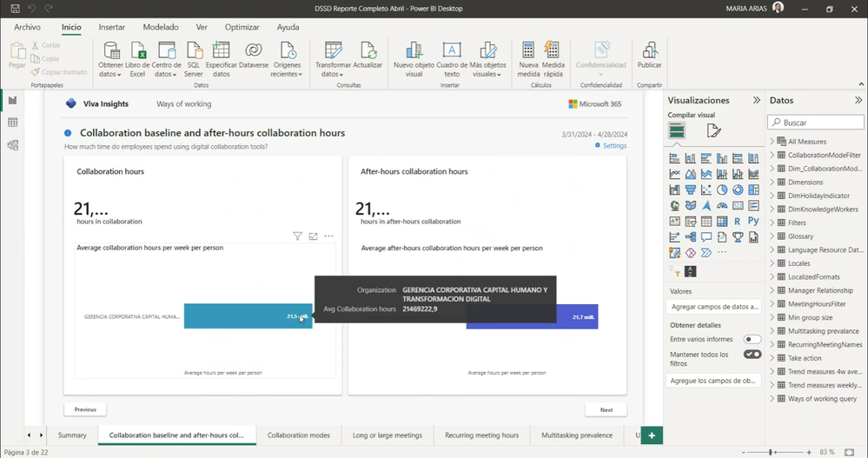Select the Python visual icon
Image resolution: width=868 pixels, height=458 pixels.
[753, 221]
